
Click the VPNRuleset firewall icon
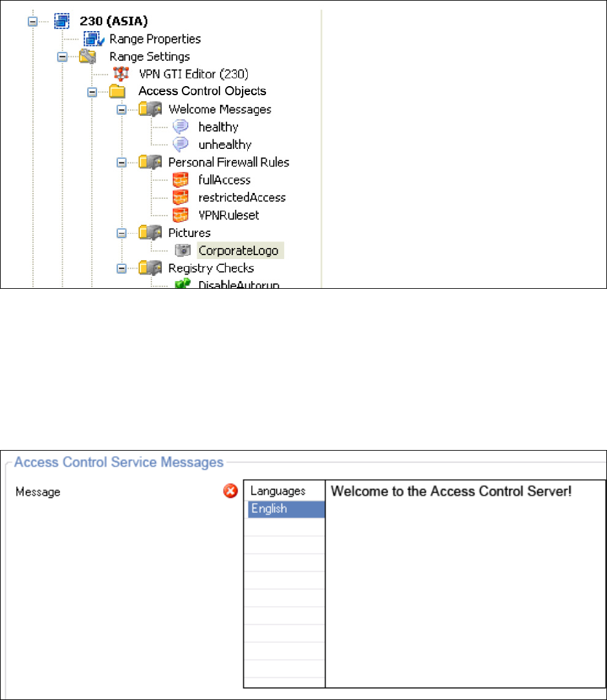pyautogui.click(x=181, y=215)
